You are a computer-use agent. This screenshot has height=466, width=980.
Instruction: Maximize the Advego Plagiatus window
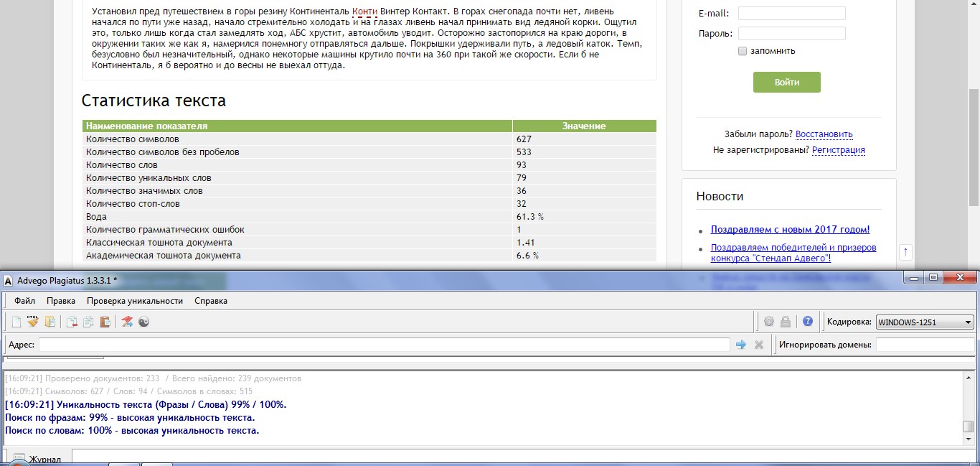pyautogui.click(x=933, y=277)
